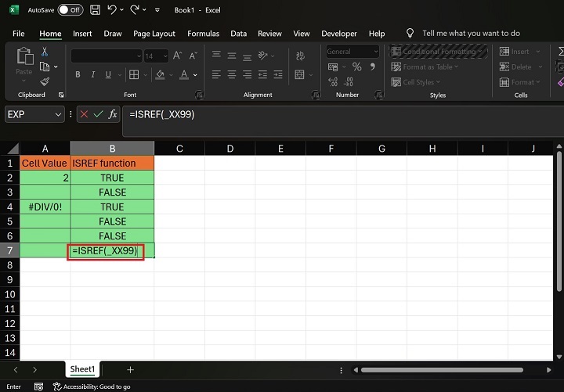Screen dimensions: 564x392
Task: Cancel formula entry with red X
Action: [x=84, y=114]
